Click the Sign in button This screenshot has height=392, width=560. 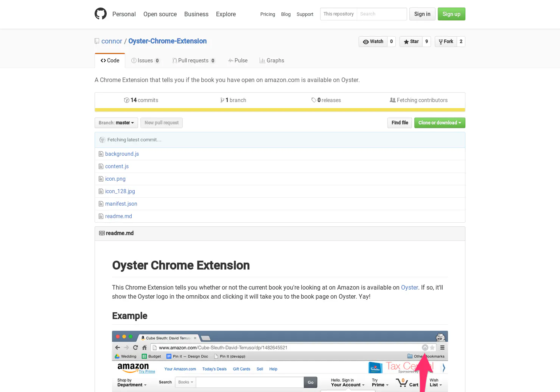(x=422, y=14)
